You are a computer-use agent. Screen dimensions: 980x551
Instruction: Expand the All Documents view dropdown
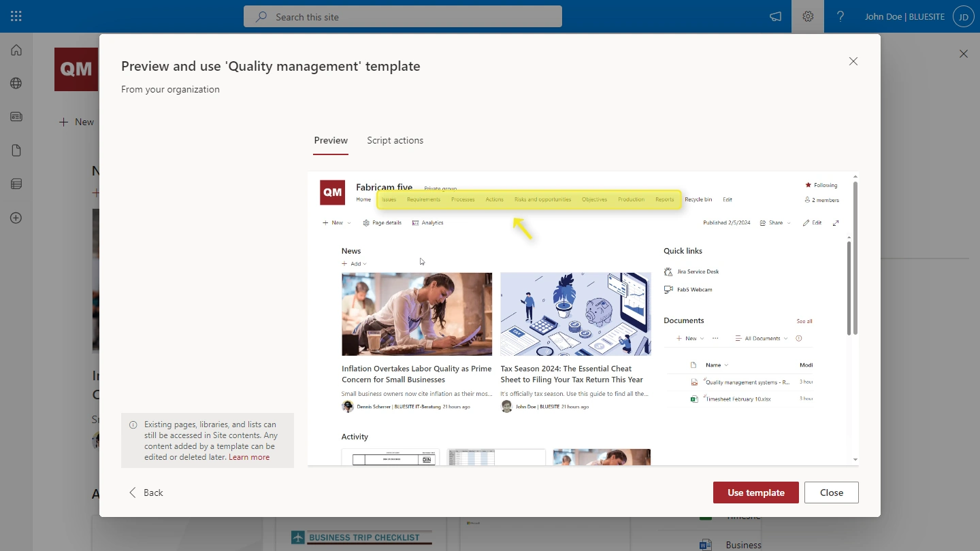762,338
